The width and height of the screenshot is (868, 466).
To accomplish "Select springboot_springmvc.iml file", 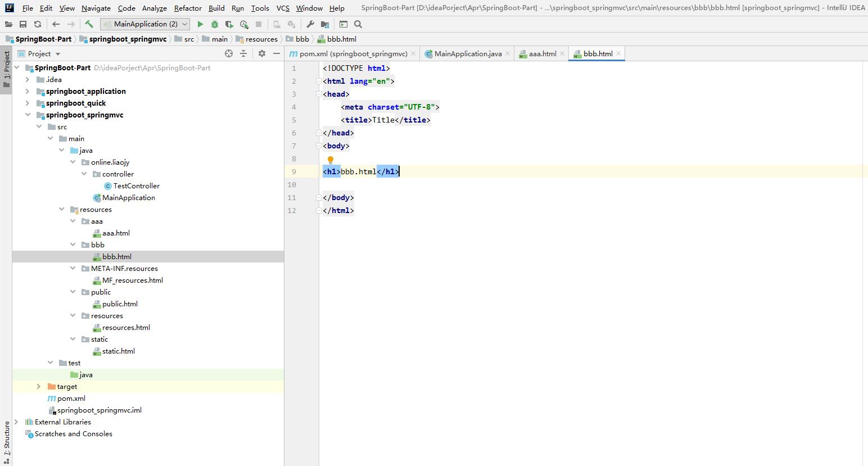I will pyautogui.click(x=100, y=410).
